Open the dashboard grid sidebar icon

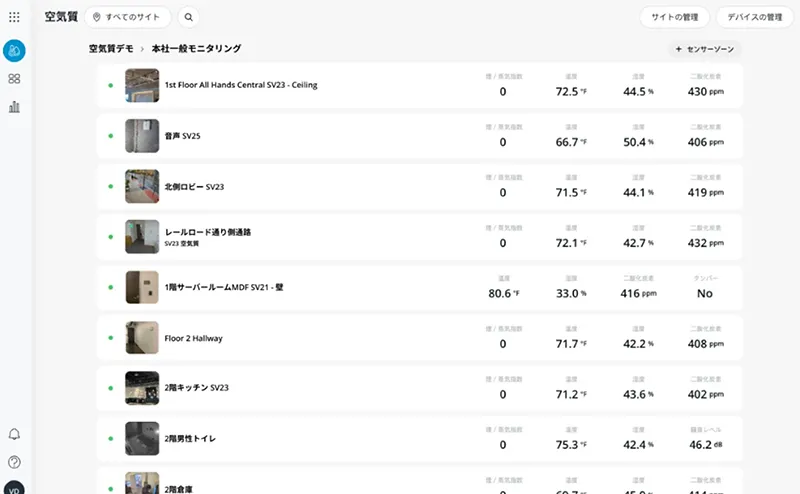pyautogui.click(x=14, y=79)
